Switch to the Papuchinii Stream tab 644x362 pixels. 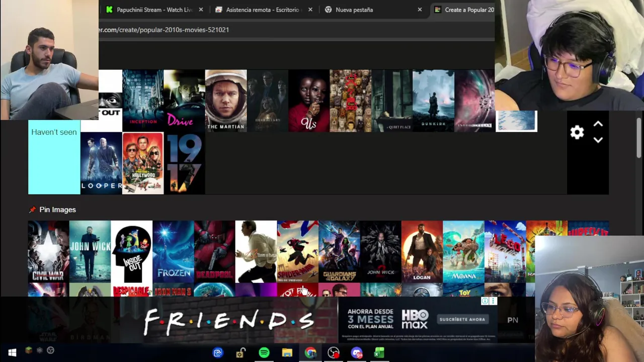tap(155, 10)
